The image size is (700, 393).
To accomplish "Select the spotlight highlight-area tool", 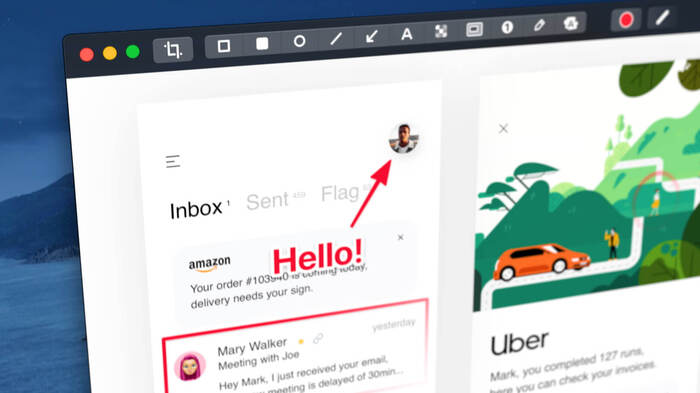I will coord(474,29).
